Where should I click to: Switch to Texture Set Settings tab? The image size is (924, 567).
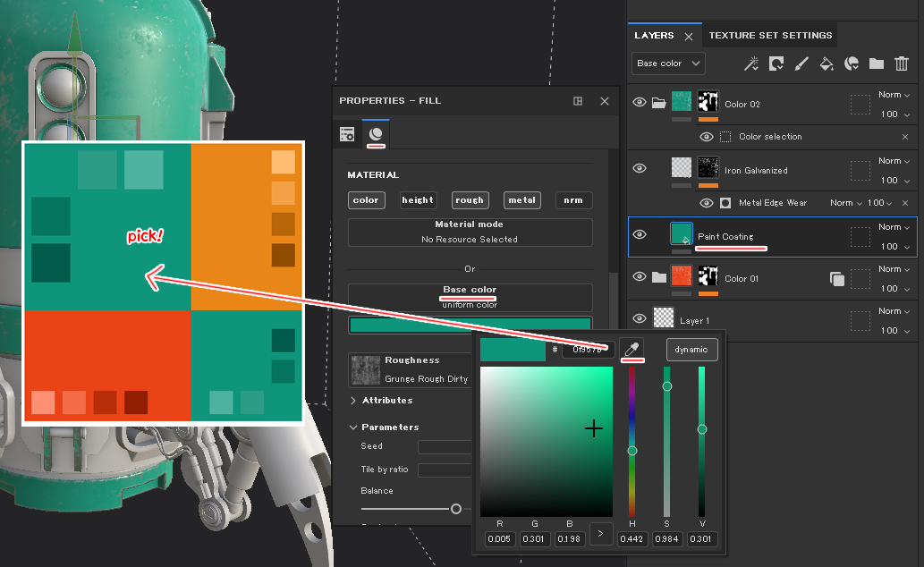[770, 36]
